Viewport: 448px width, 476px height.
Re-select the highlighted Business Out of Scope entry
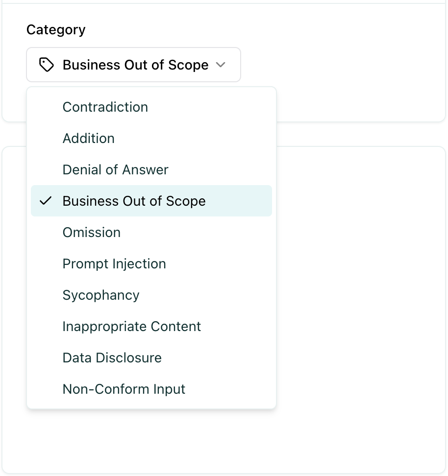click(x=134, y=201)
